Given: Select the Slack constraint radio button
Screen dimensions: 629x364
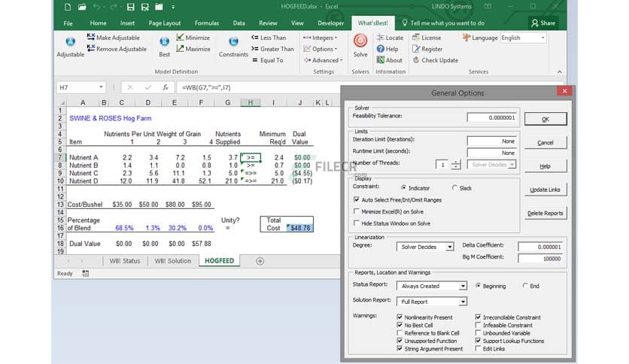Looking at the screenshot, I should 454,187.
